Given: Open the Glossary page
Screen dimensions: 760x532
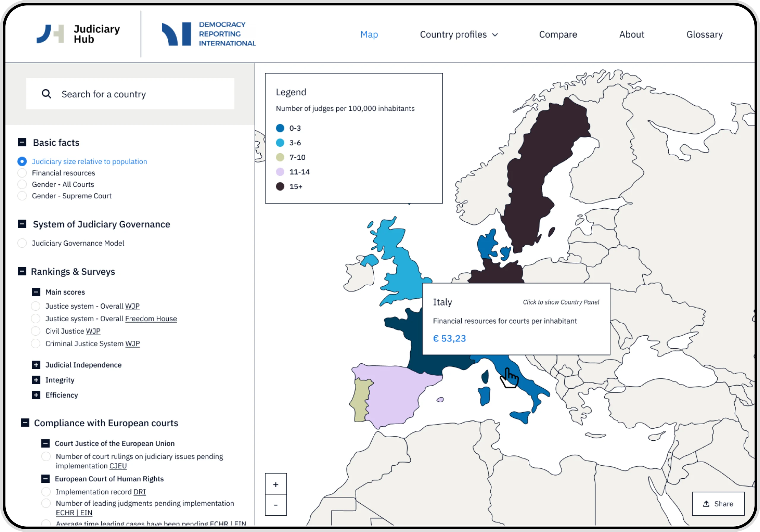Looking at the screenshot, I should tap(704, 34).
